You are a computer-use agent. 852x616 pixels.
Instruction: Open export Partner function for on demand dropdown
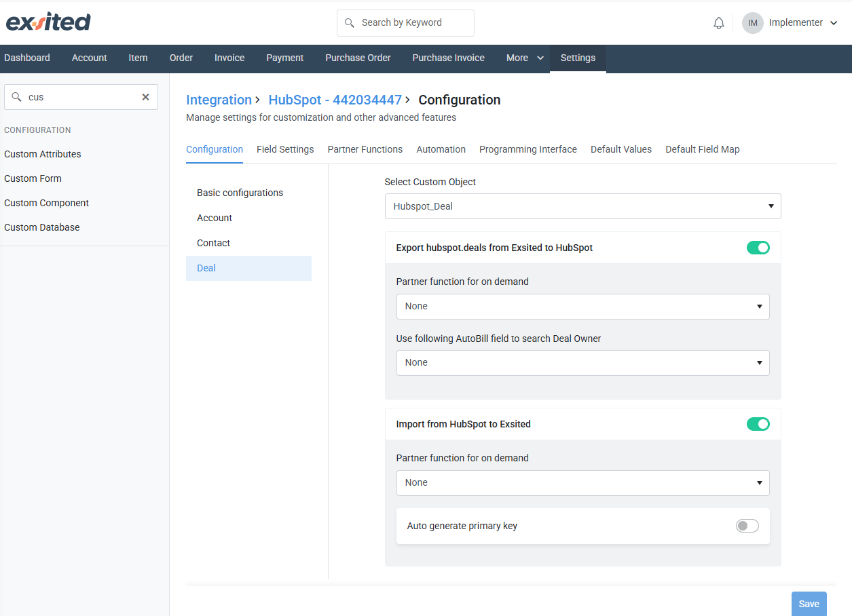[582, 307]
